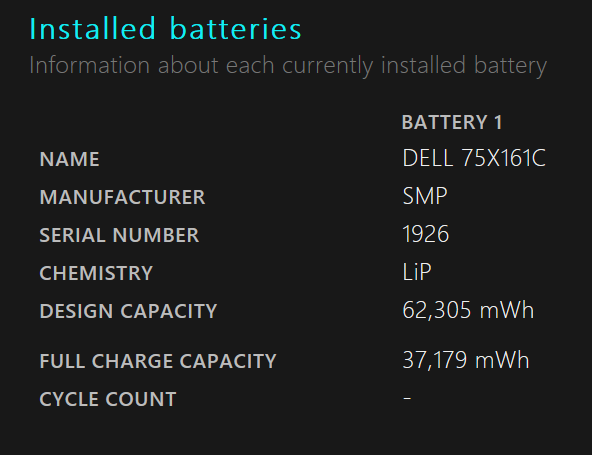The height and width of the screenshot is (455, 592).
Task: Select the serial number value 1926
Action: (x=426, y=234)
